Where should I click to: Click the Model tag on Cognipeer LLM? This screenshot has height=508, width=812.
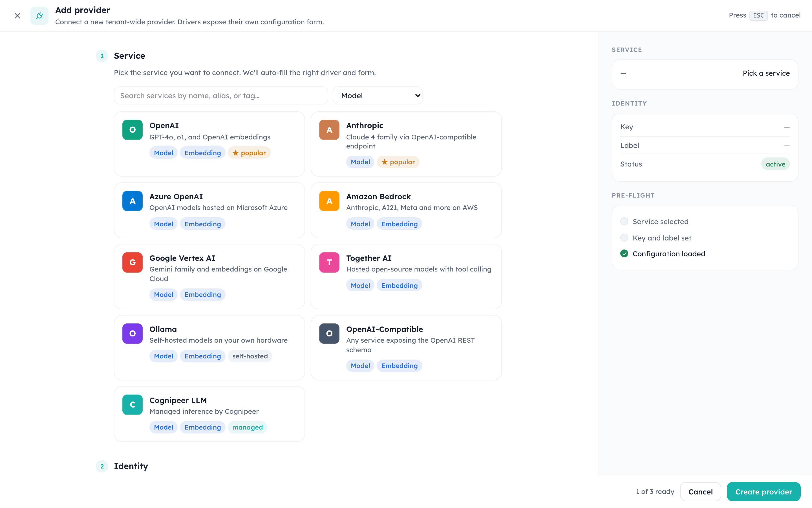164,427
